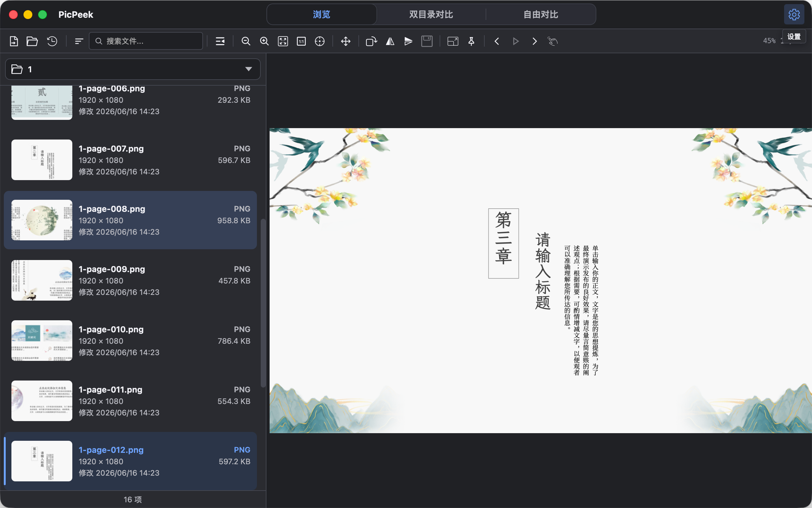Select 1-page-008.png in list
This screenshot has width=812, height=508.
(x=130, y=220)
